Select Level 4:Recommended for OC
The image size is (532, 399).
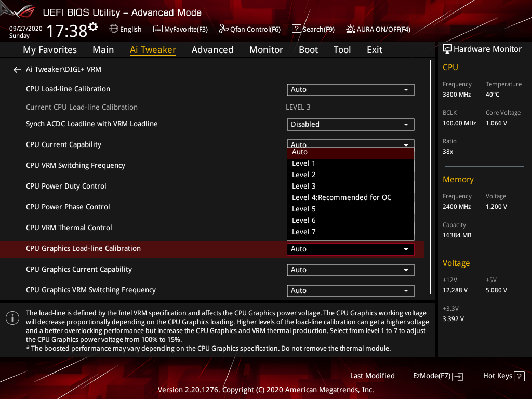(x=351, y=198)
